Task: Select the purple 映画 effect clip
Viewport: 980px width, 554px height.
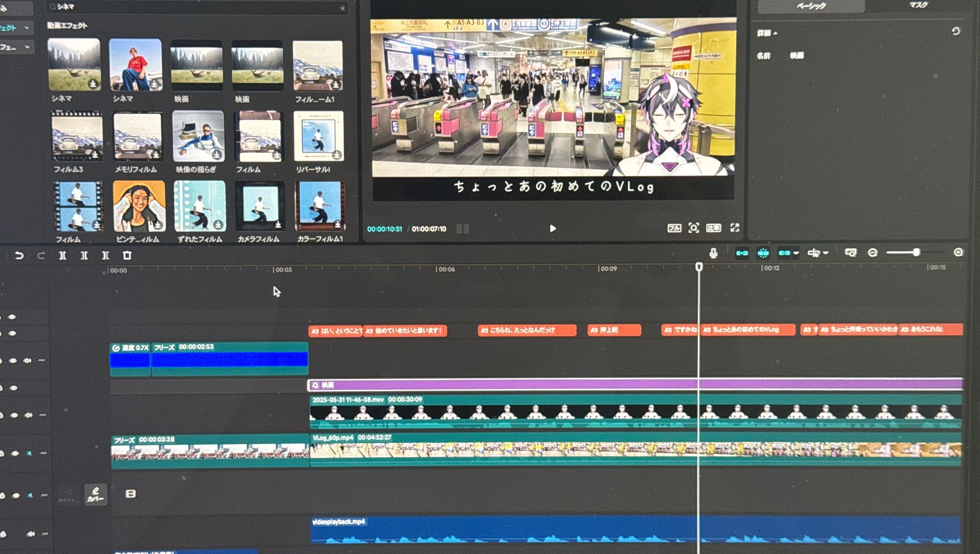Action: click(635, 384)
